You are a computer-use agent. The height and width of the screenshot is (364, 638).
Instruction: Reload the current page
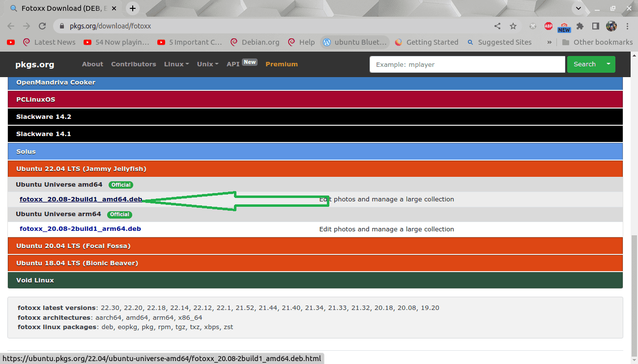coord(42,26)
